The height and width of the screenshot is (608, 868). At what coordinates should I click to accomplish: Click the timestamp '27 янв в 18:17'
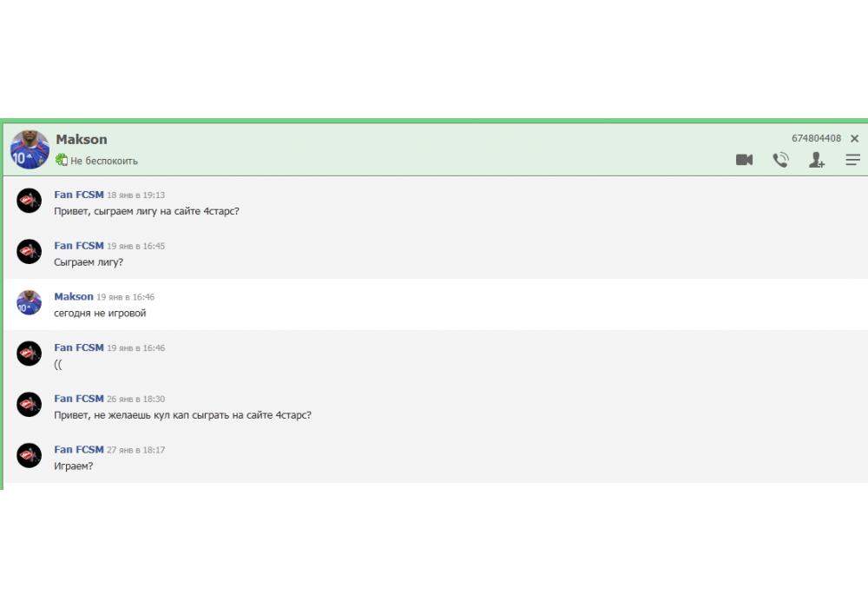[x=135, y=450]
